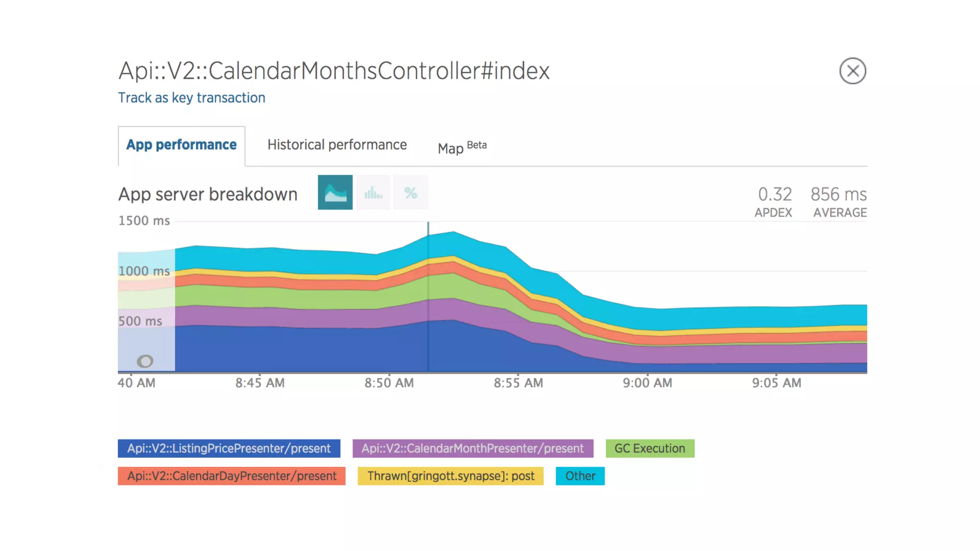Click Track as key transaction link

pos(191,98)
